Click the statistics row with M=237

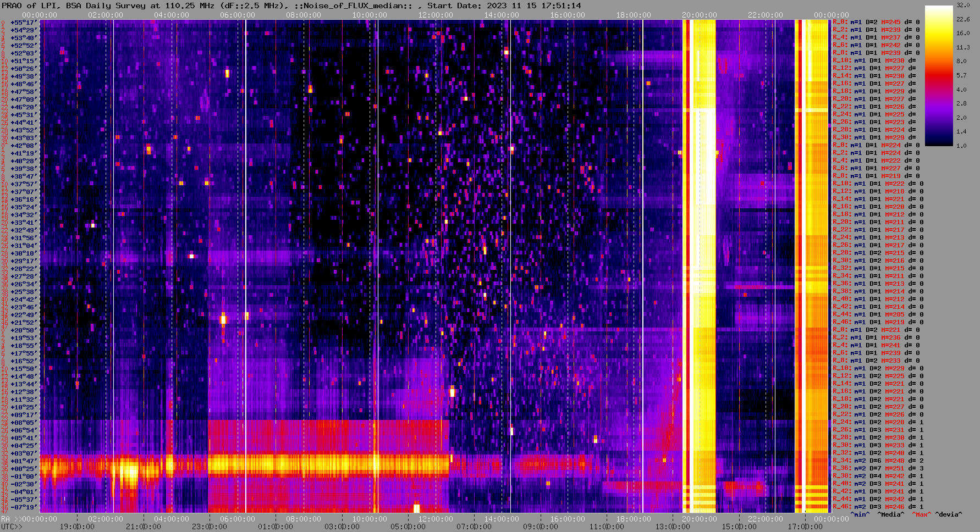(x=878, y=38)
